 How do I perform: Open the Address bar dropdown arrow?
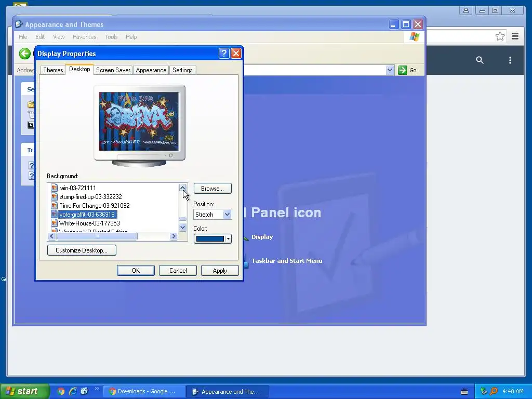pyautogui.click(x=390, y=70)
